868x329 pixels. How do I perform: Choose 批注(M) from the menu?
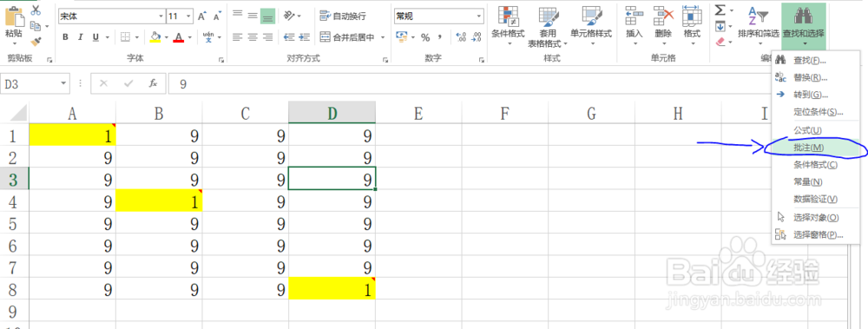coord(815,148)
